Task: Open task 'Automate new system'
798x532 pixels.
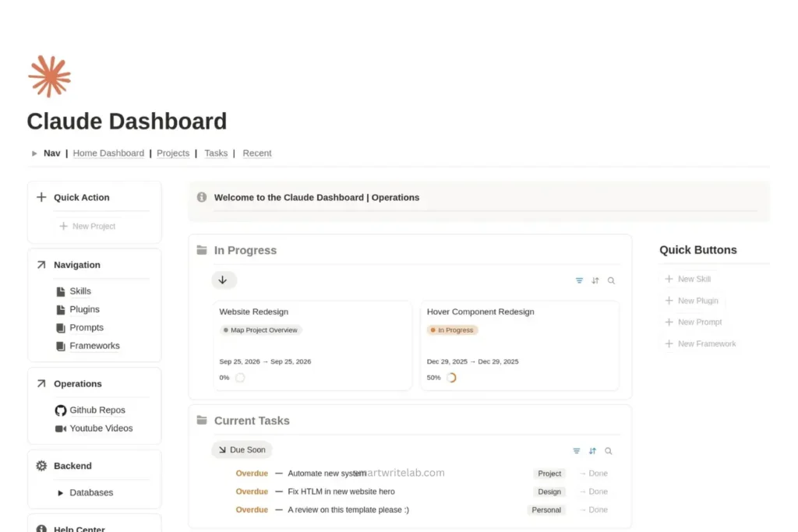Action: point(327,473)
